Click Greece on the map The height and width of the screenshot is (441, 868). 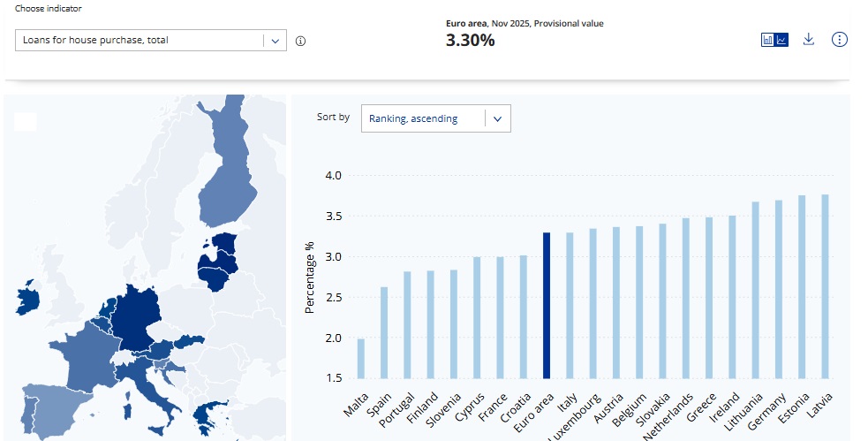tap(211, 415)
